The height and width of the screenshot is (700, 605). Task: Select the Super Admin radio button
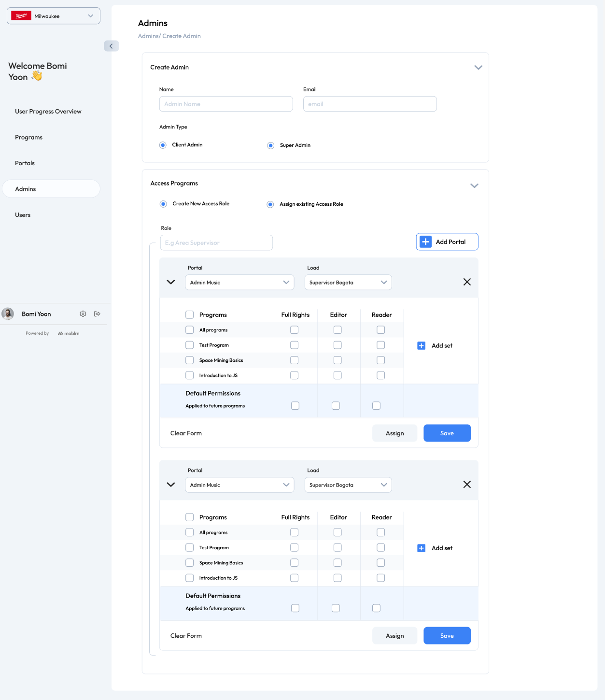pos(271,145)
